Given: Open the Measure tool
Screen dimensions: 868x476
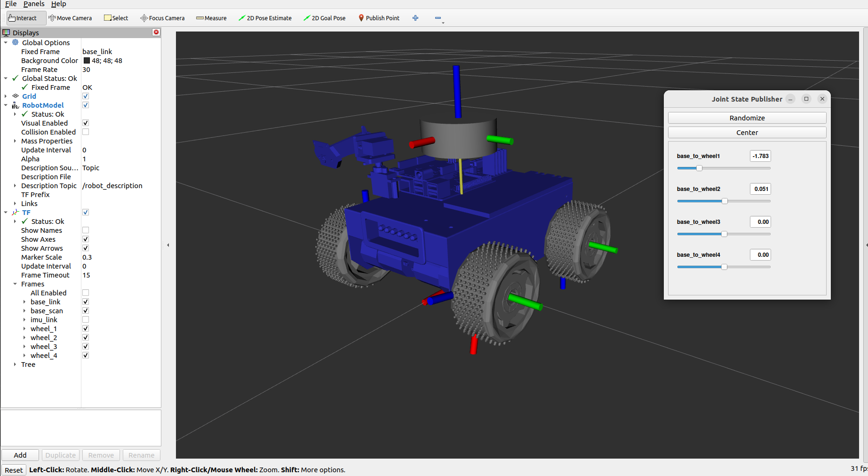Looking at the screenshot, I should pyautogui.click(x=211, y=18).
